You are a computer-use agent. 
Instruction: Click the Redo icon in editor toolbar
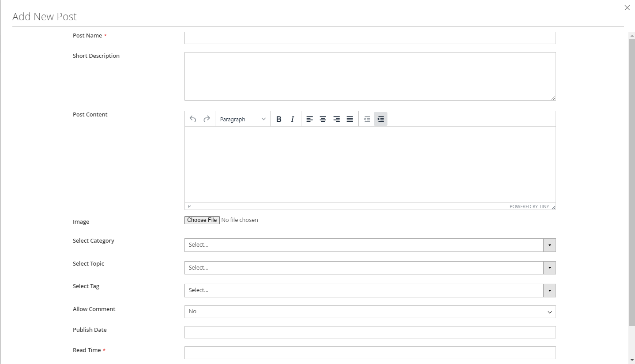(207, 119)
